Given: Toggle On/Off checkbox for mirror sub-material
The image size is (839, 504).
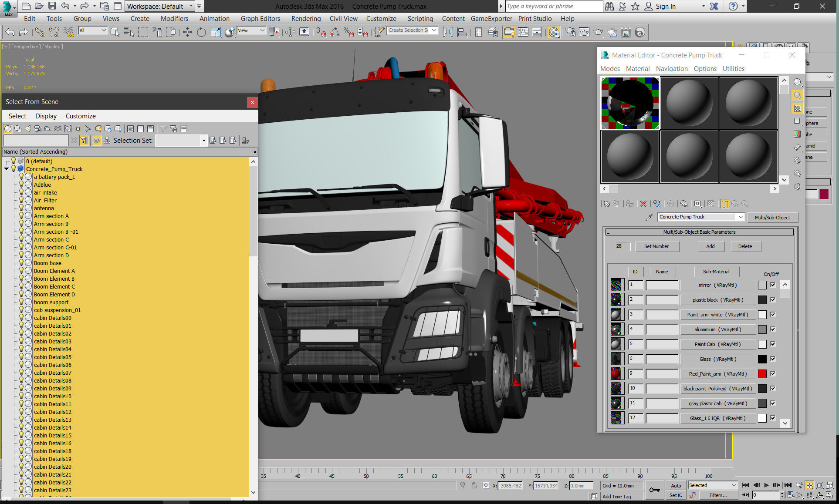Looking at the screenshot, I should (x=773, y=285).
